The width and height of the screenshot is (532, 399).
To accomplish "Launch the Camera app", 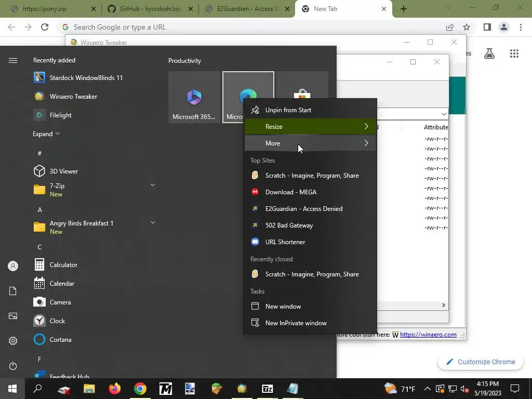I will click(52, 302).
